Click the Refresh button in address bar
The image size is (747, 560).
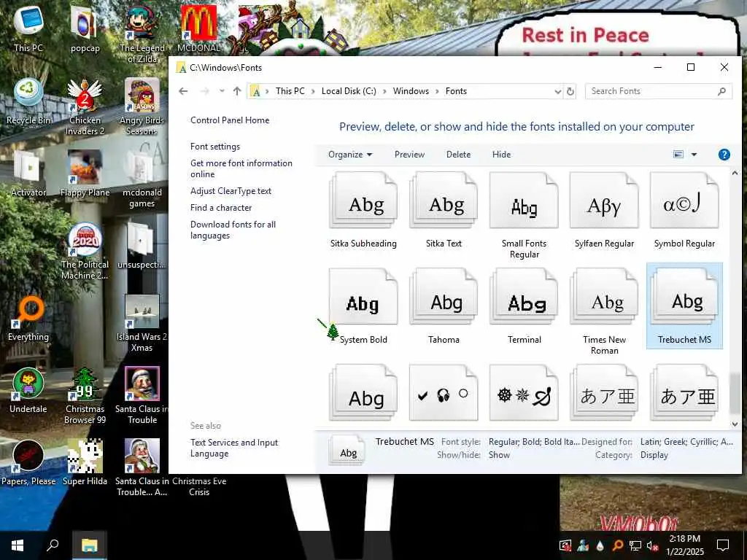(570, 91)
